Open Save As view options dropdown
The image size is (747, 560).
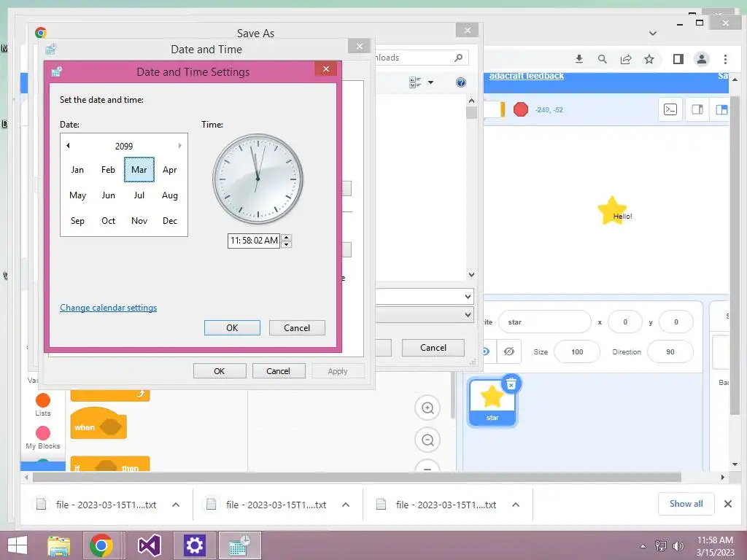pyautogui.click(x=430, y=82)
